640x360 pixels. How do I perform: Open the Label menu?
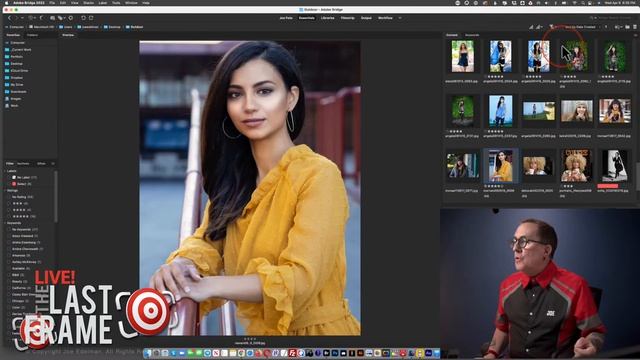pos(102,3)
